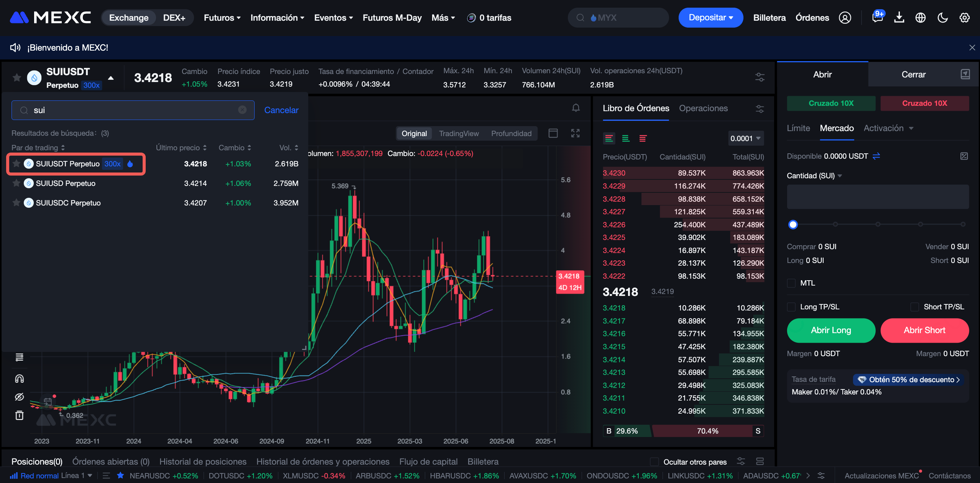Expand the chart to fullscreen

[x=575, y=133]
